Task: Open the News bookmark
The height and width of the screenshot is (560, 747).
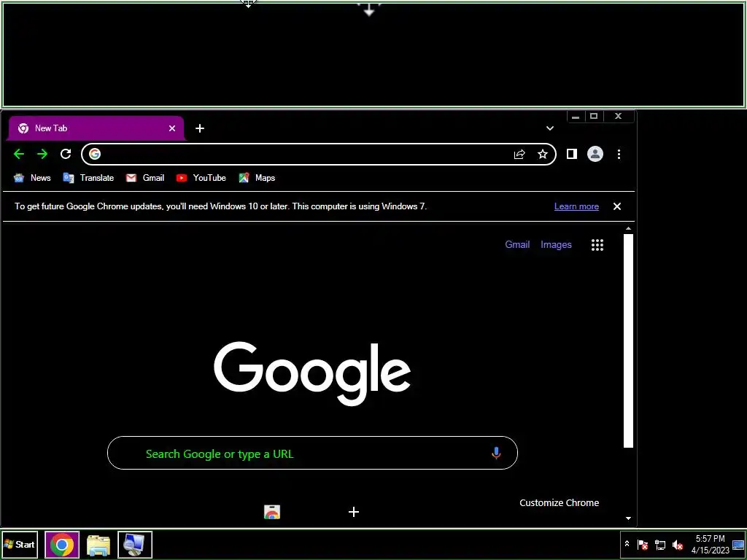Action: (x=32, y=178)
